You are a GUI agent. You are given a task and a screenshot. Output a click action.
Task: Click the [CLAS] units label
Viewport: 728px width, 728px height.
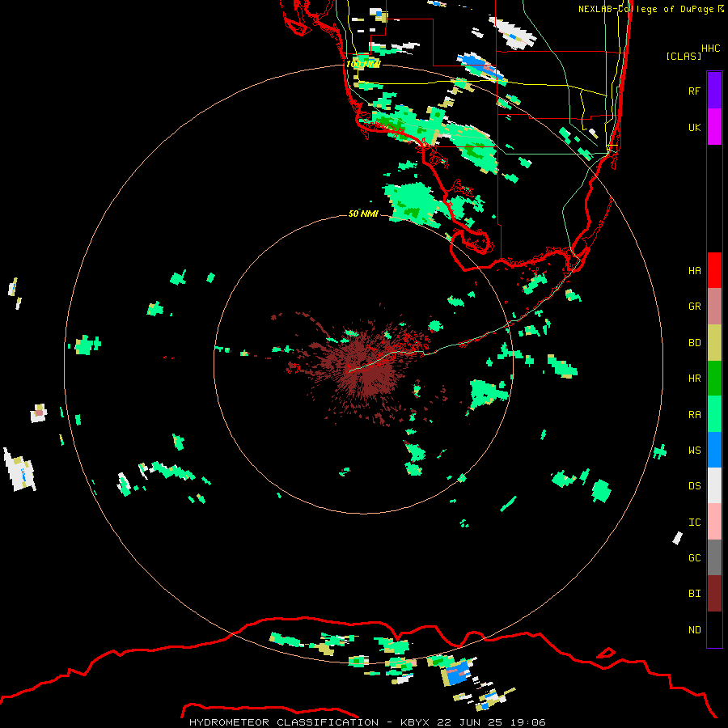(x=684, y=56)
